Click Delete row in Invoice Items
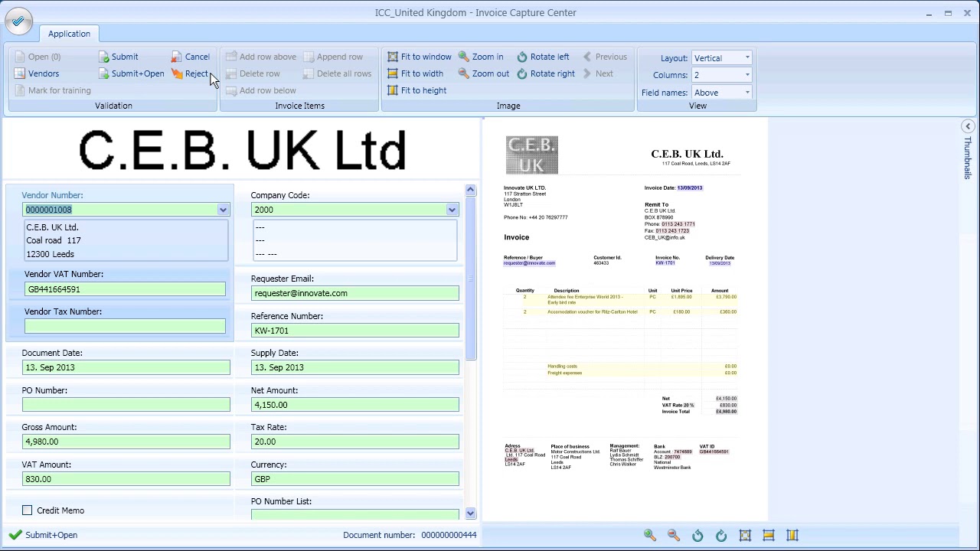This screenshot has width=980, height=551. pyautogui.click(x=253, y=73)
